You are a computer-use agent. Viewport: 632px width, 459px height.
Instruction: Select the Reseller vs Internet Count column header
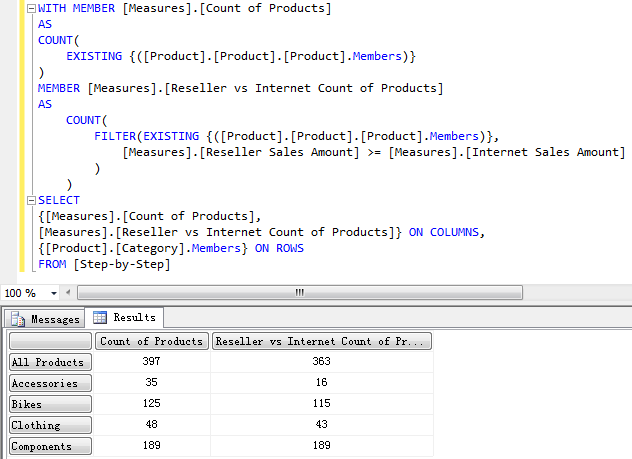tap(322, 341)
